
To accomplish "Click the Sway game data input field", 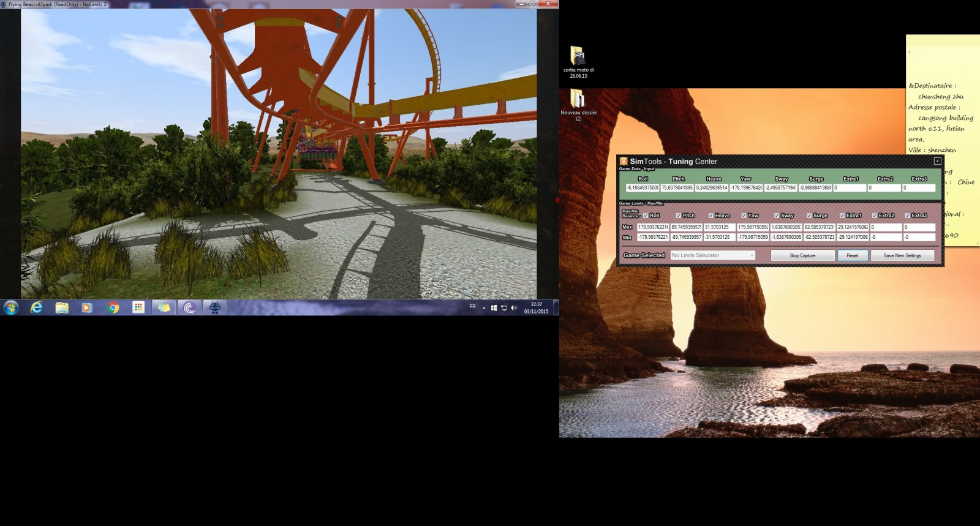I will (781, 188).
